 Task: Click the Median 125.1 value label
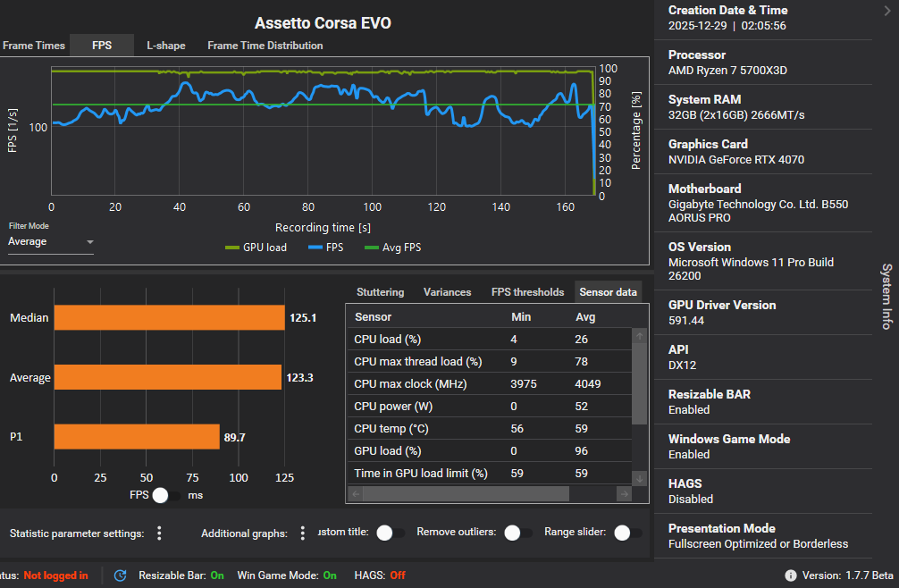(x=303, y=317)
